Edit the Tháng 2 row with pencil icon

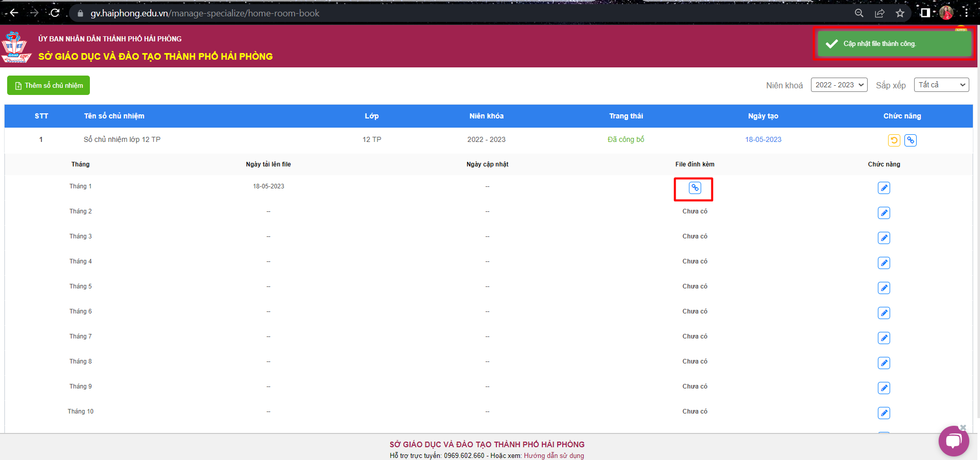(x=883, y=213)
